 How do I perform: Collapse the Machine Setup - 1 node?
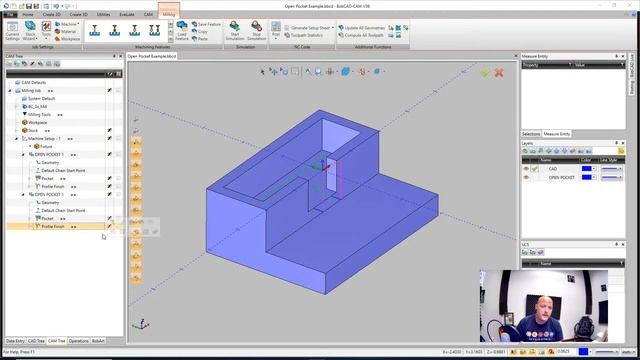tap(17, 139)
